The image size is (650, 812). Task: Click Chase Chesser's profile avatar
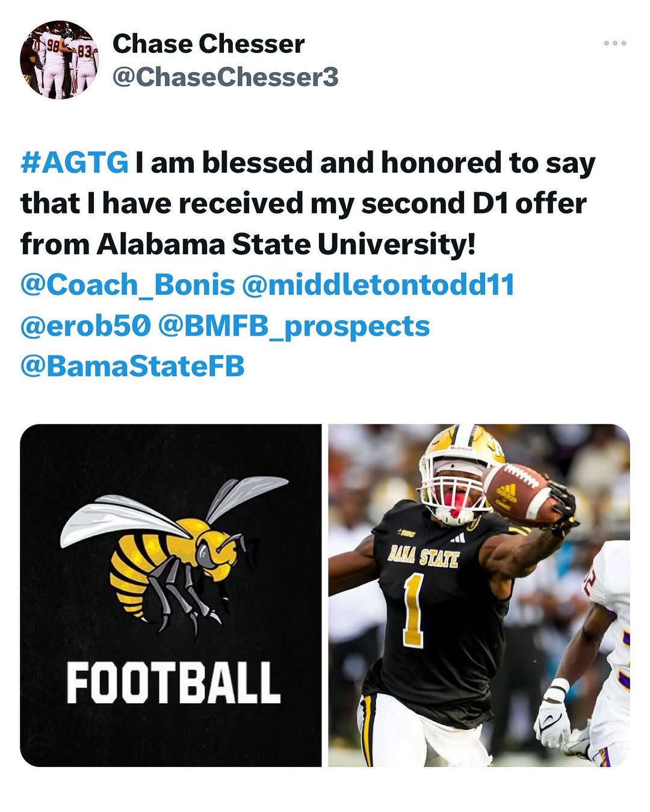pos(60,60)
